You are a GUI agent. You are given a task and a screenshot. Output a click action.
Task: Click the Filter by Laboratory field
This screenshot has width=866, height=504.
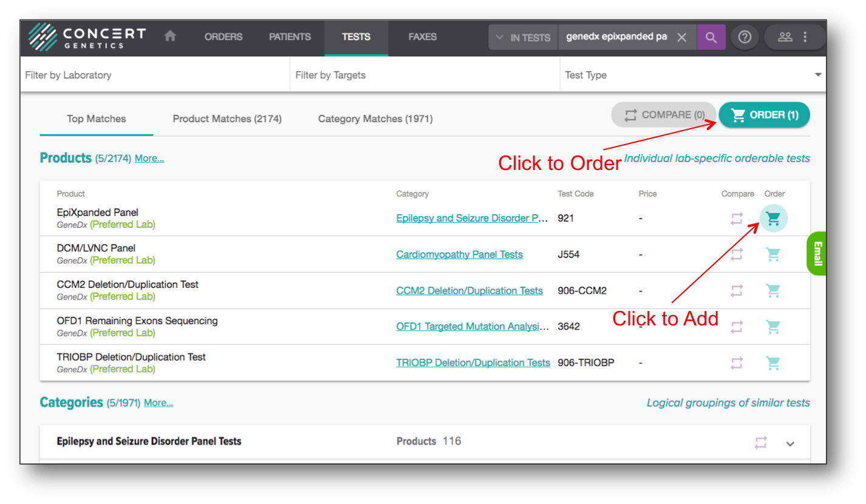point(155,75)
